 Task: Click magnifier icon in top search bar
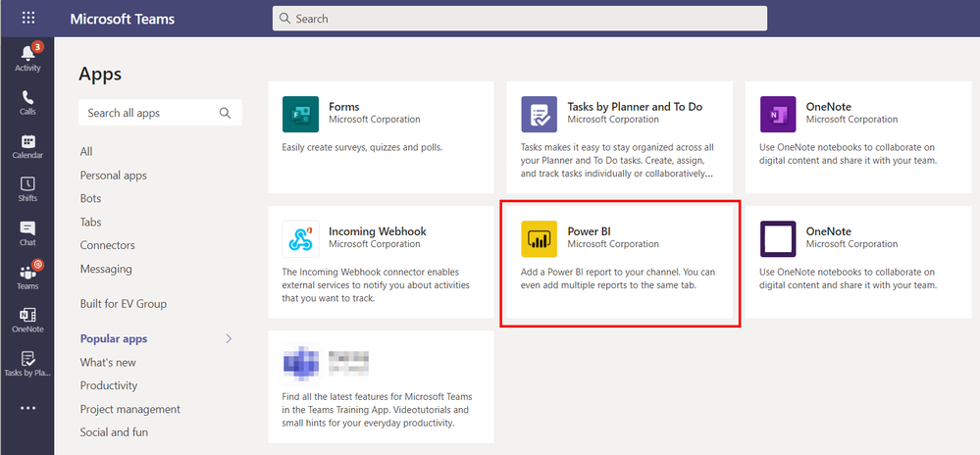285,18
